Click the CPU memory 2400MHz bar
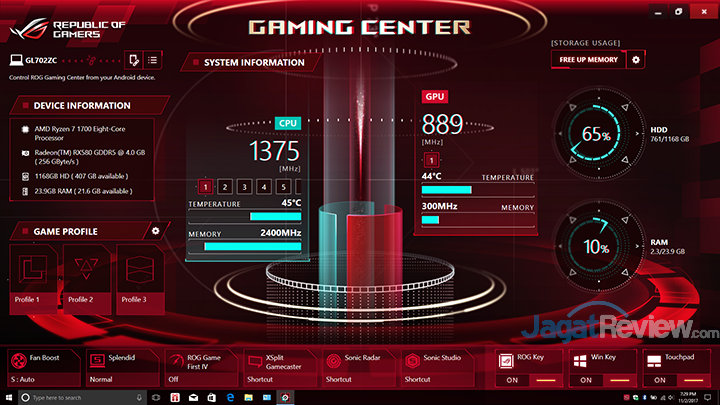 [x=245, y=247]
